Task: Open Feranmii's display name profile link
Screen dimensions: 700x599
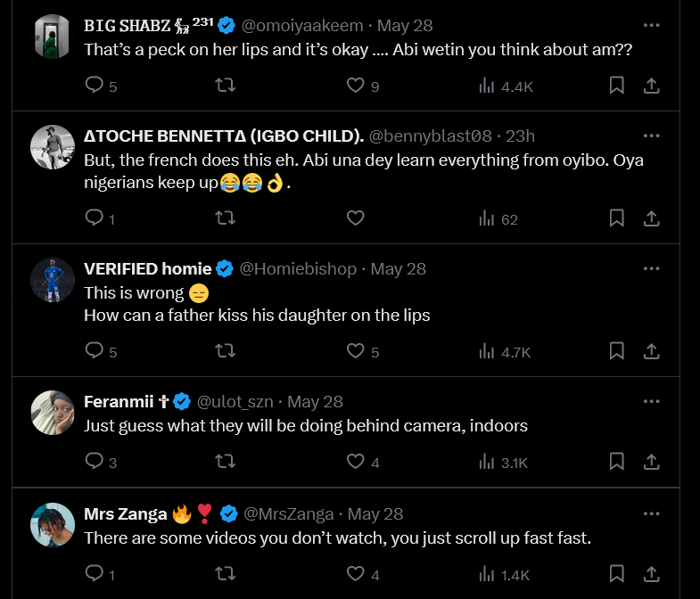Action: [x=125, y=402]
